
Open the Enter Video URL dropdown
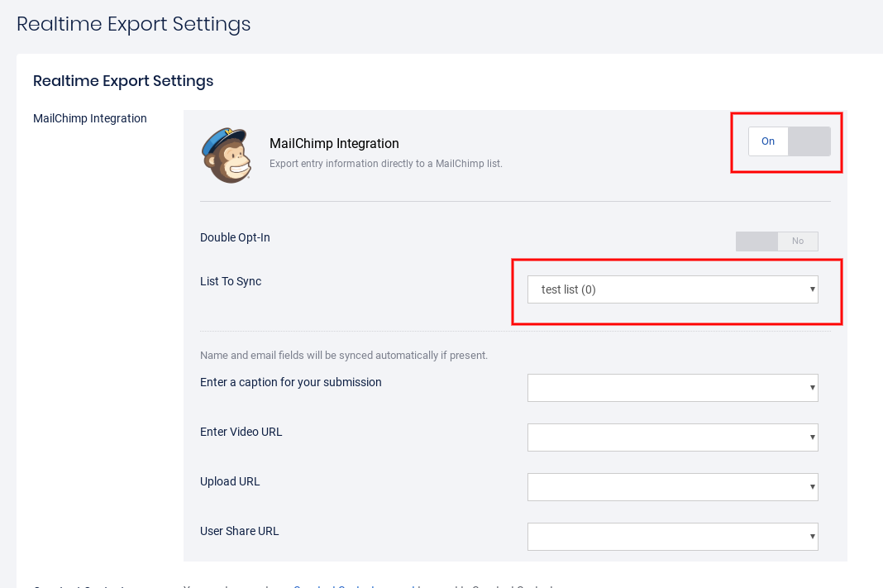[672, 437]
